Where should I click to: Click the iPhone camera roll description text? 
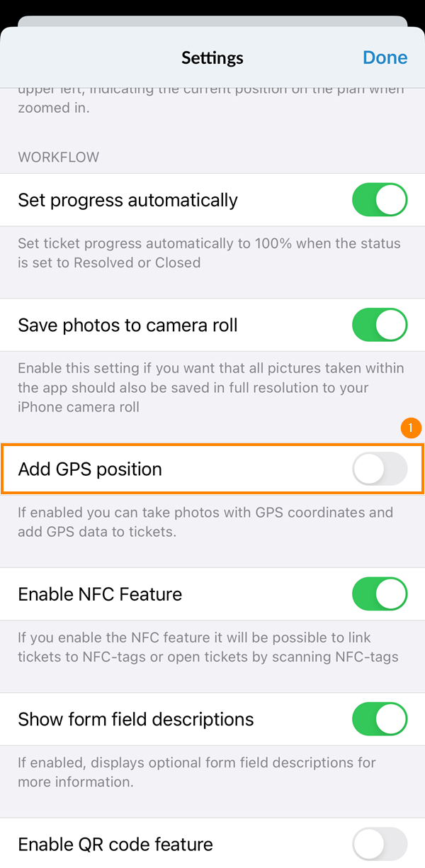click(210, 388)
